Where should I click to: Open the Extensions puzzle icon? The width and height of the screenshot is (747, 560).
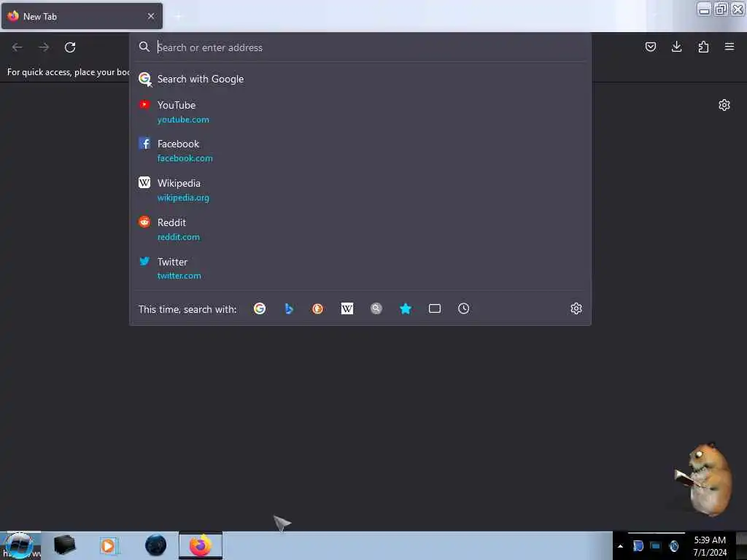[x=703, y=47]
